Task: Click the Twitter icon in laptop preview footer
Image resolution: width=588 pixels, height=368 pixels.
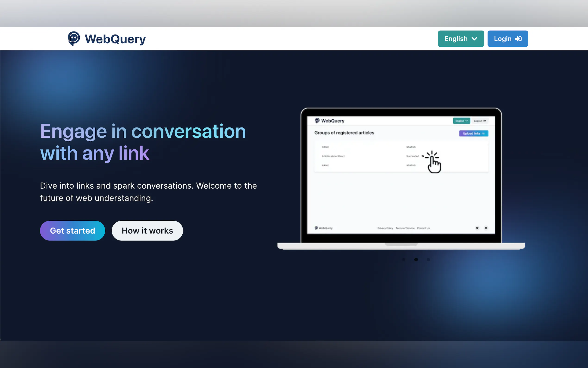Action: (477, 228)
